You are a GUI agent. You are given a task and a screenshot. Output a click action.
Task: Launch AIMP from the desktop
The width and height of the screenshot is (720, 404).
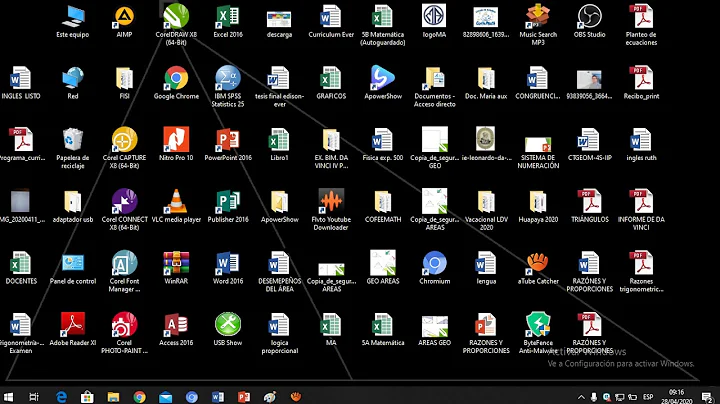tap(124, 22)
